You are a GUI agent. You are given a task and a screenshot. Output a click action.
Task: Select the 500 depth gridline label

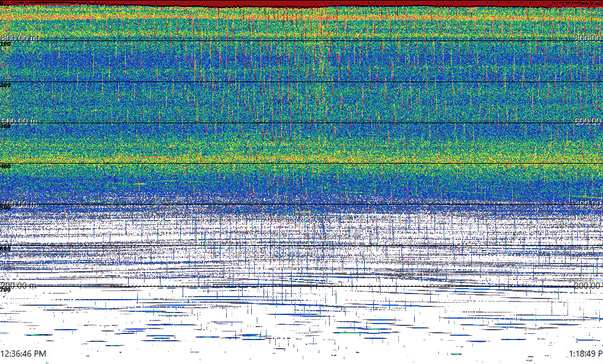tap(6, 208)
